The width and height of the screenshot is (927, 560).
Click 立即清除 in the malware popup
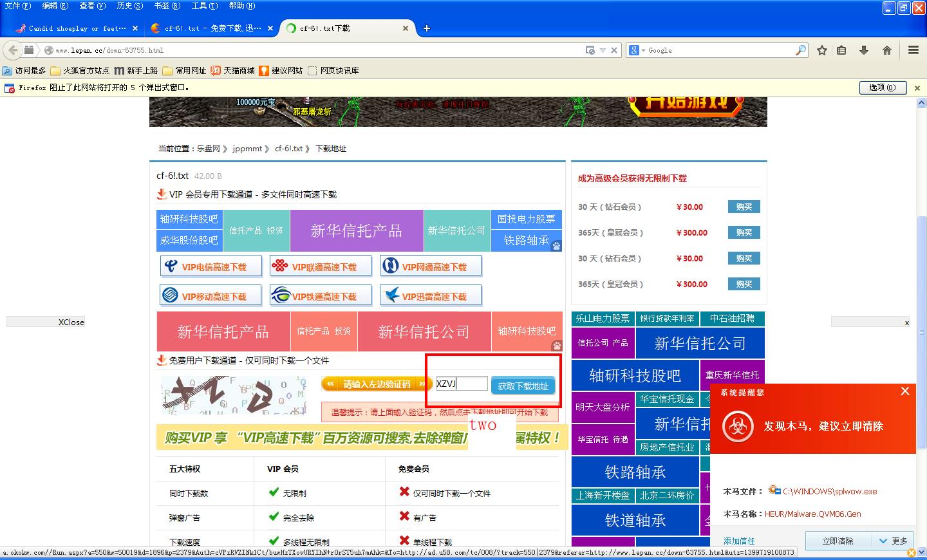(838, 541)
